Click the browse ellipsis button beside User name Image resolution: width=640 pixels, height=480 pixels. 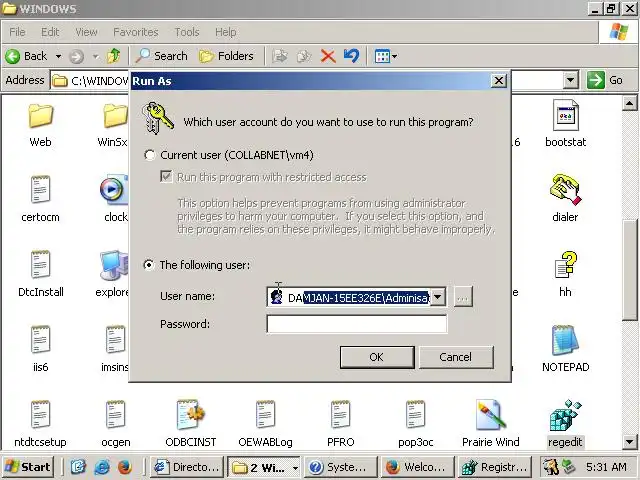point(462,297)
